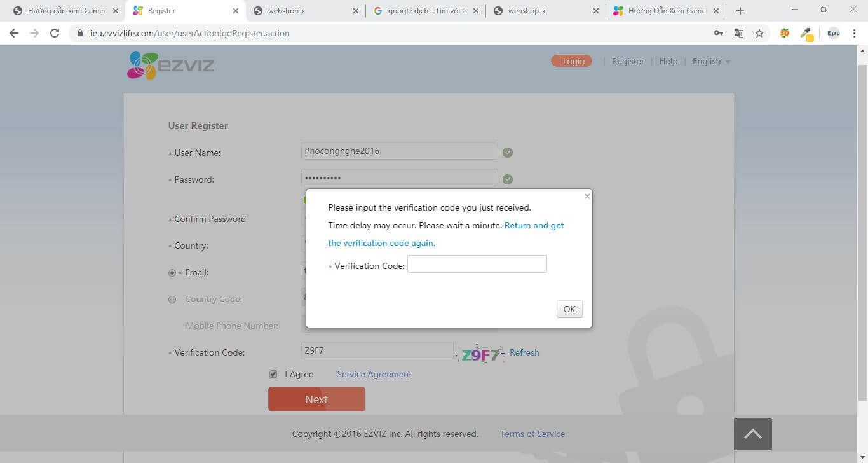Screen dimensions: 868x463
Task: Open the E.pro extension icon
Action: 834,33
